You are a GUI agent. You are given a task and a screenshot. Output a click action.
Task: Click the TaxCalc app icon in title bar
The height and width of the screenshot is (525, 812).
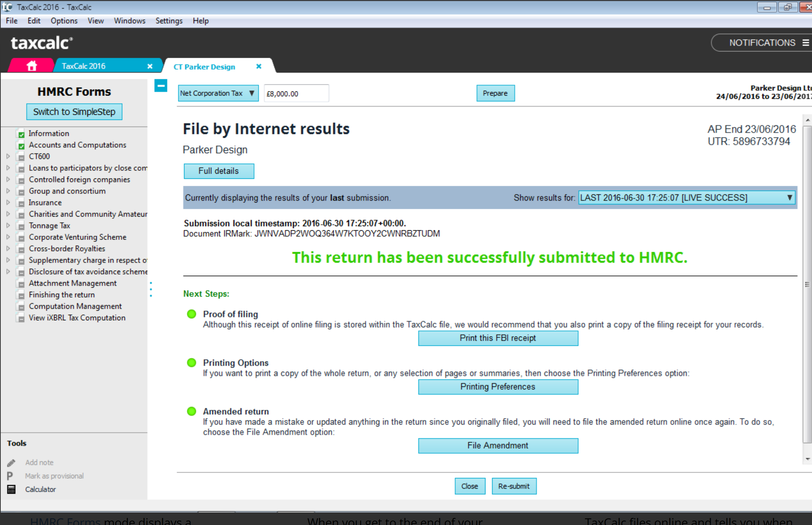7,7
